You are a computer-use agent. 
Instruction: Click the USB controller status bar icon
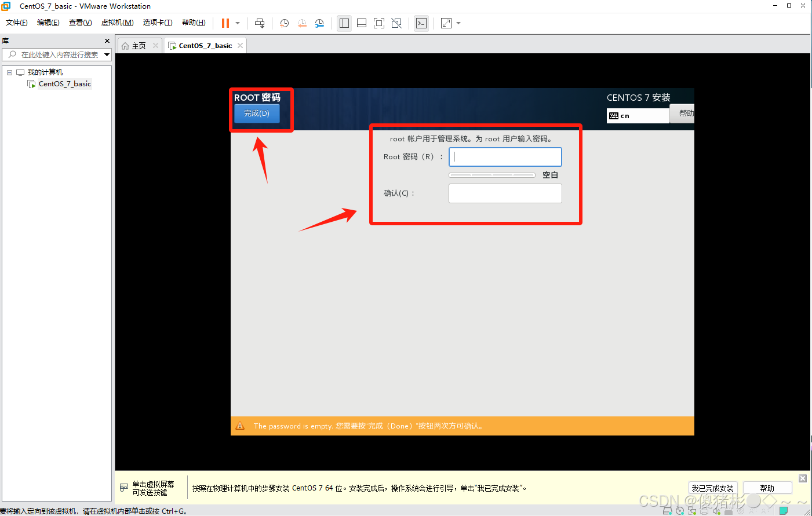point(729,511)
